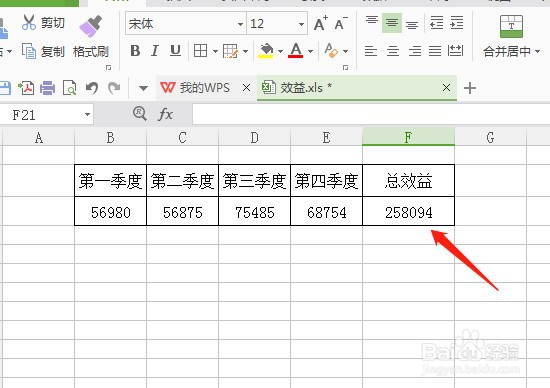Decrease font size with the A- icon
The width and height of the screenshot is (550, 388).
coord(341,24)
